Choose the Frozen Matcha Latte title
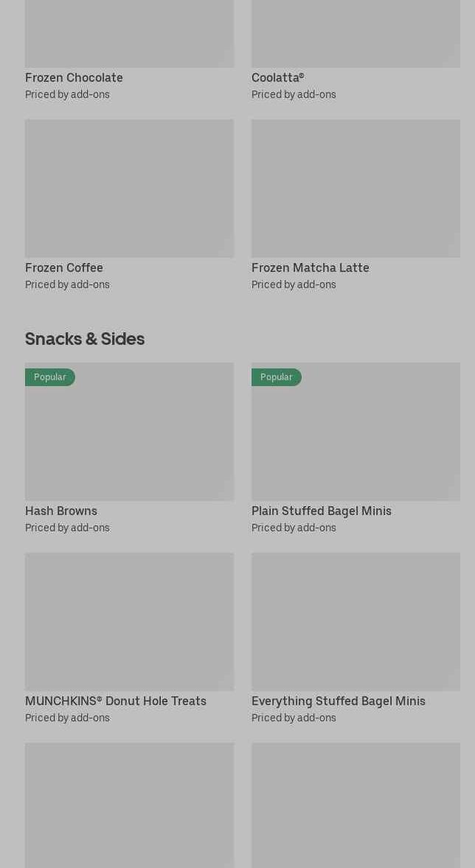This screenshot has height=868, width=475. pos(310,268)
